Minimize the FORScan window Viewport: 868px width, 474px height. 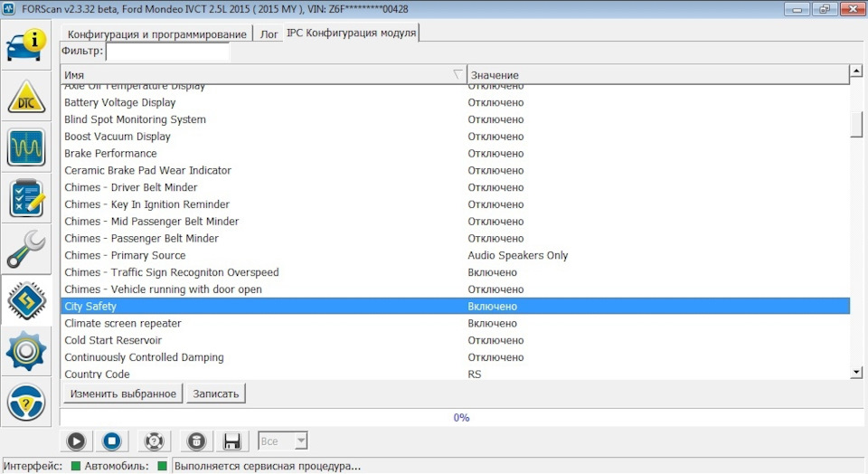(797, 9)
